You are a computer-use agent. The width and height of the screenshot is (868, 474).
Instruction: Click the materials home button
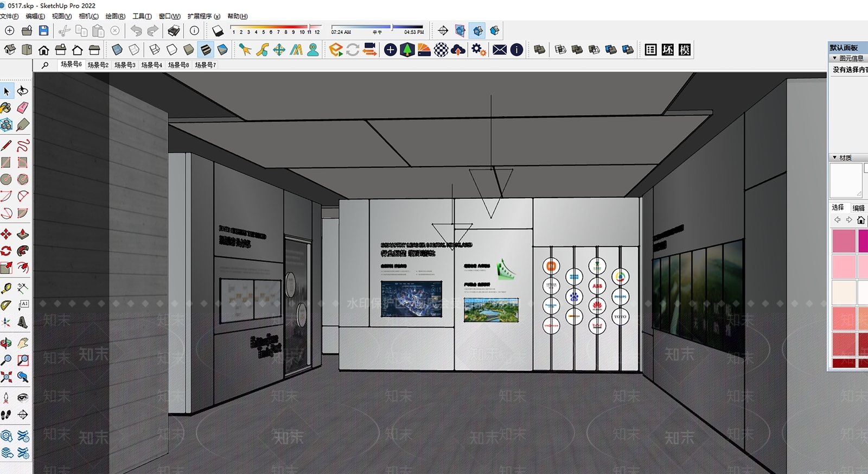[860, 220]
